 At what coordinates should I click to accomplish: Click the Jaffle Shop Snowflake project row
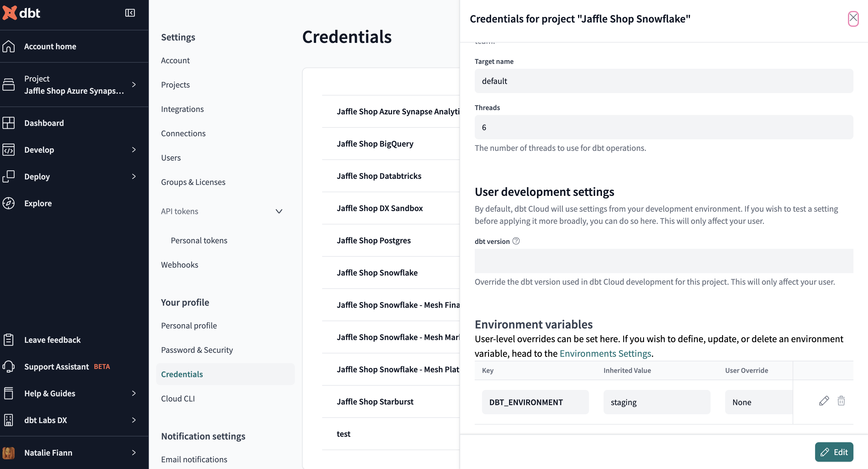point(377,272)
